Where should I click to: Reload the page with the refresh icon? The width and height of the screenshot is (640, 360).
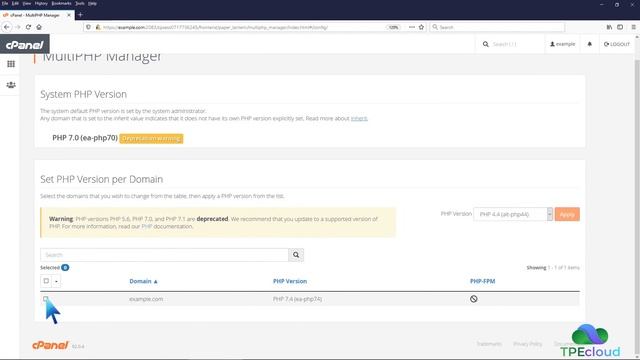[28, 27]
